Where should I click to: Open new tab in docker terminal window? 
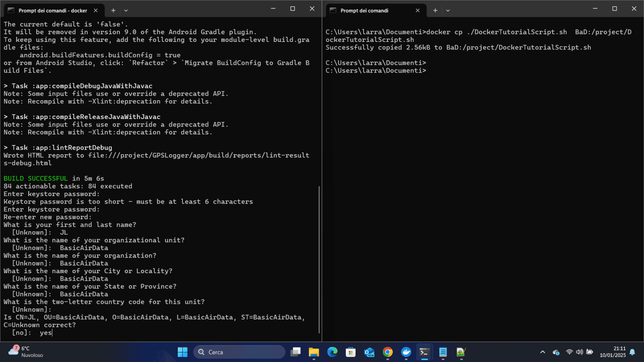click(113, 10)
